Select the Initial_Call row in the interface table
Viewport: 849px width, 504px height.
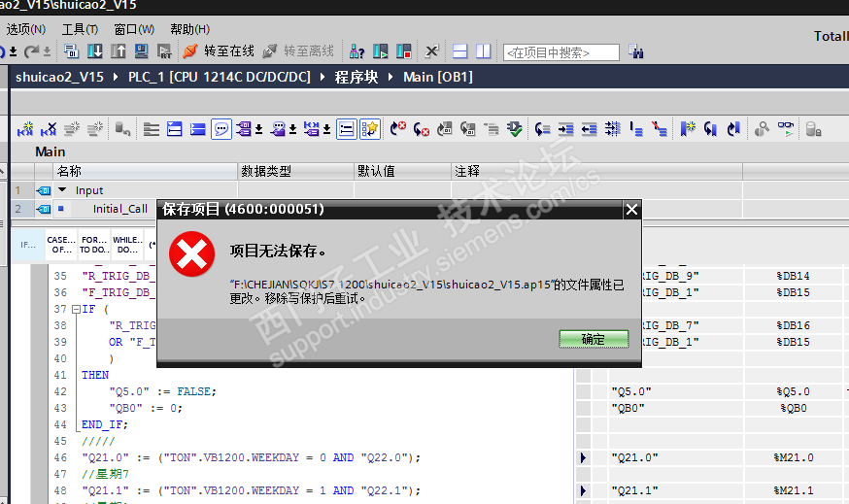[x=120, y=209]
